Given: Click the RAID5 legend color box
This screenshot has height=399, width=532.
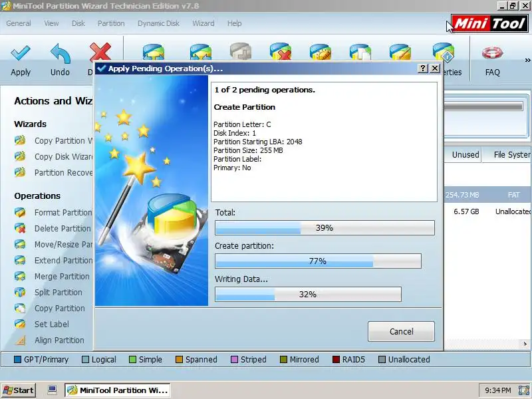Looking at the screenshot, I should tap(336, 359).
